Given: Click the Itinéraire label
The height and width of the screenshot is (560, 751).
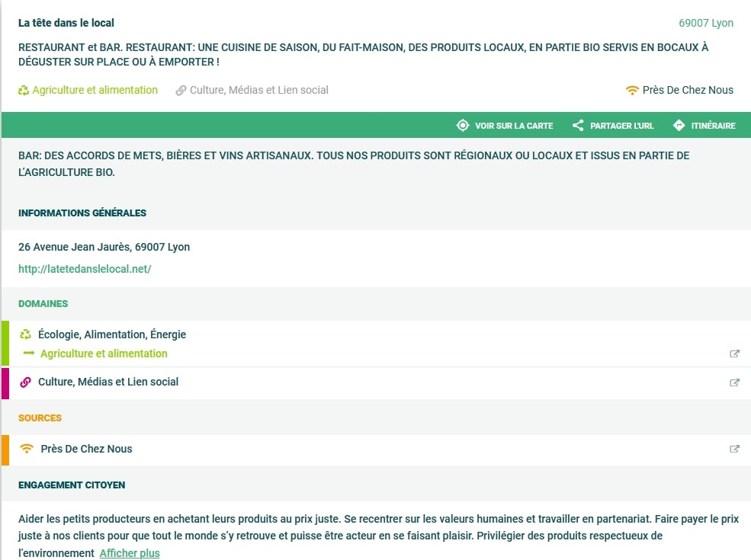Looking at the screenshot, I should pyautogui.click(x=713, y=126).
